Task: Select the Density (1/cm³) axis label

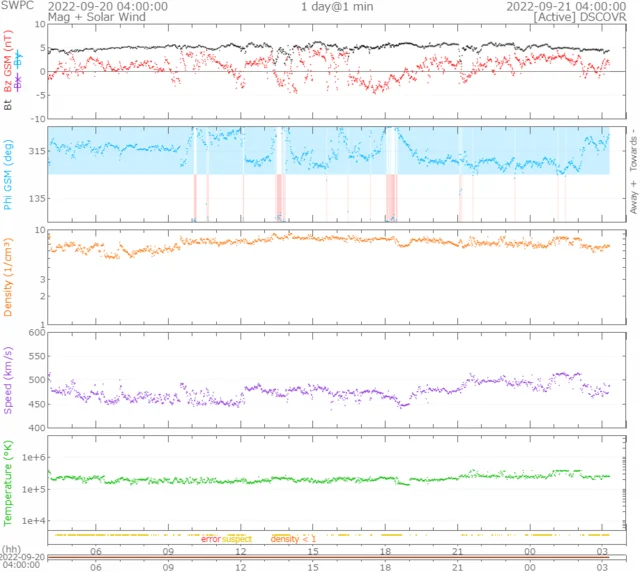Action: click(9, 275)
